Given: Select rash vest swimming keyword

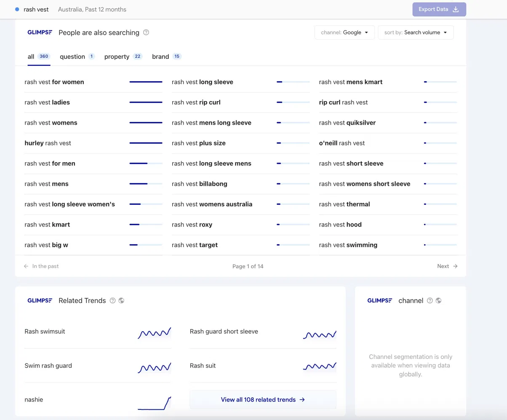Looking at the screenshot, I should [x=348, y=245].
